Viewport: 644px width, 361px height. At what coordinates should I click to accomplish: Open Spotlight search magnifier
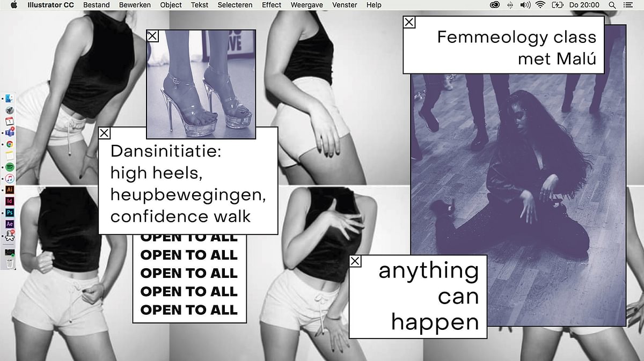pyautogui.click(x=612, y=5)
